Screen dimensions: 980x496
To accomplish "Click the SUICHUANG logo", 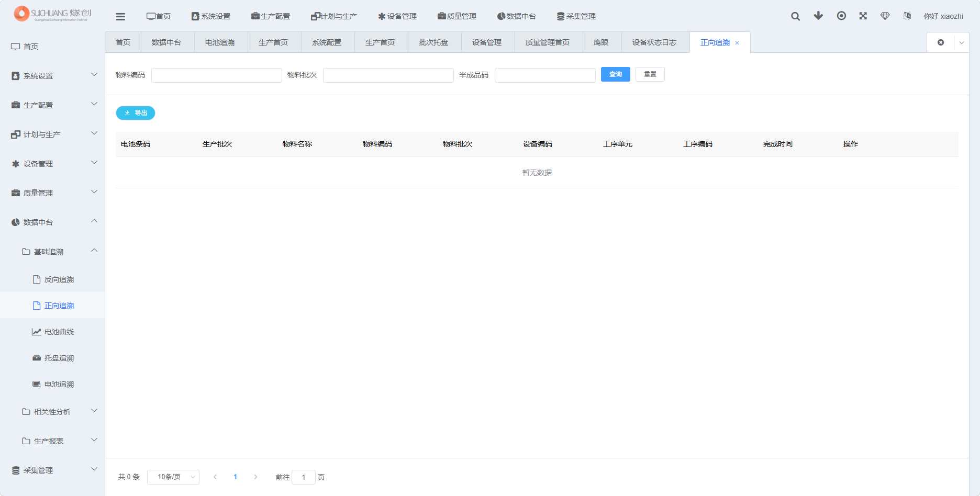I will (52, 14).
